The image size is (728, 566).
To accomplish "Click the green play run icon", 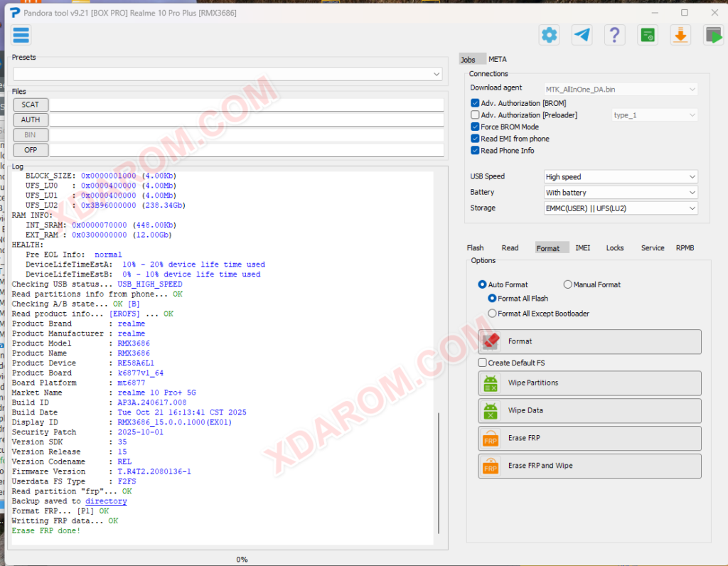I will 713,36.
